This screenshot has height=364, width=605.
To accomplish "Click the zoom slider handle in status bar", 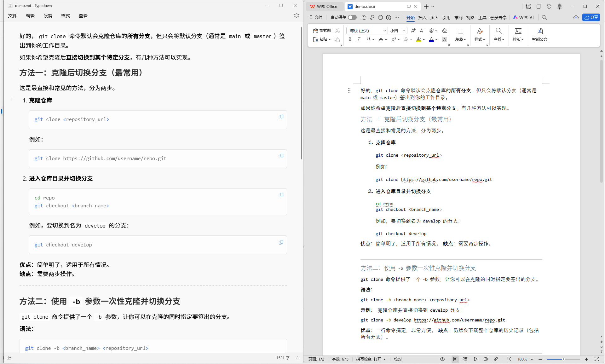I will point(563,359).
